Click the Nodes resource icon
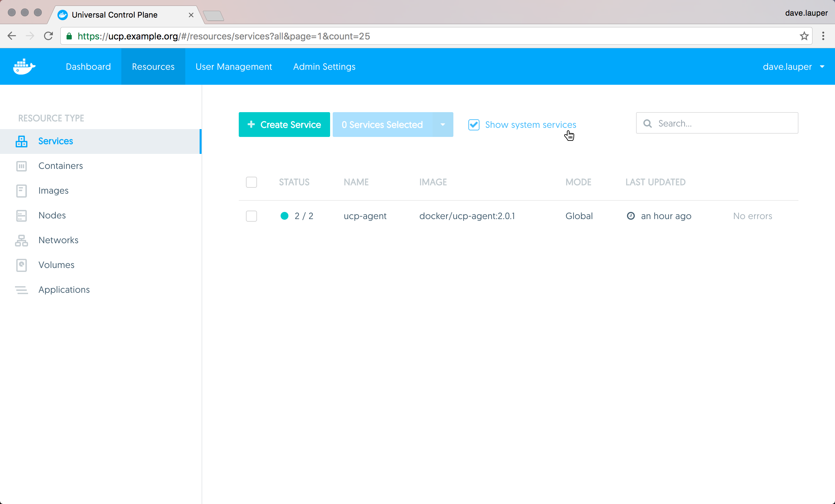 (x=21, y=215)
